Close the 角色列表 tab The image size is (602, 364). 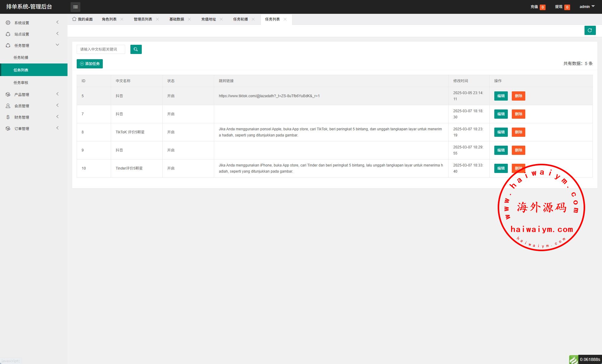[122, 19]
